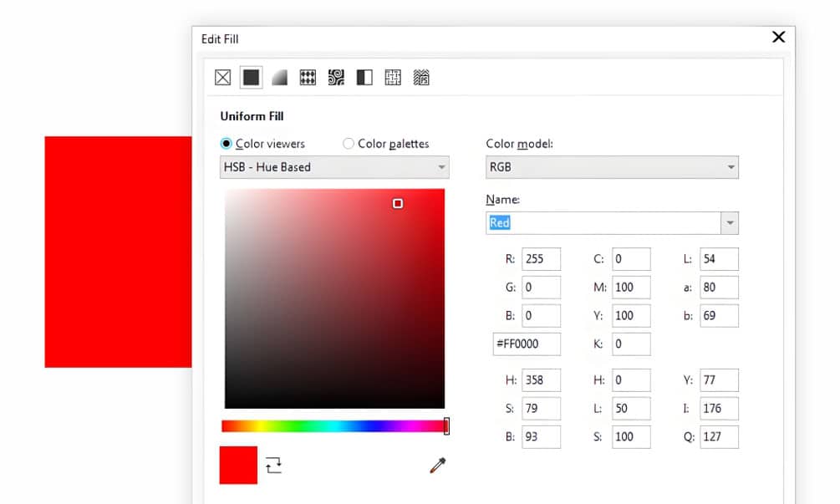The width and height of the screenshot is (840, 504).
Task: Click the hue slider handle
Action: [x=446, y=426]
